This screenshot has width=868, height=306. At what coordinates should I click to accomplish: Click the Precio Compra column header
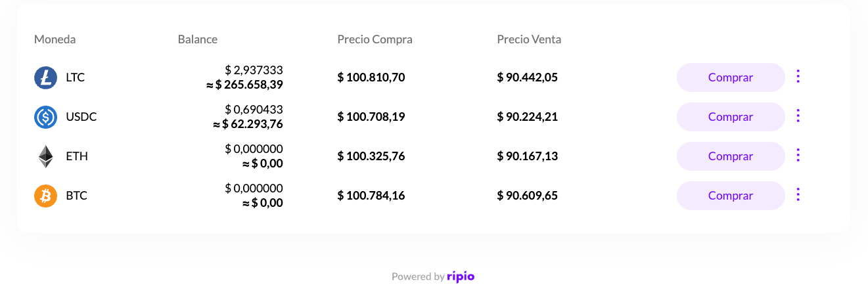tap(375, 39)
